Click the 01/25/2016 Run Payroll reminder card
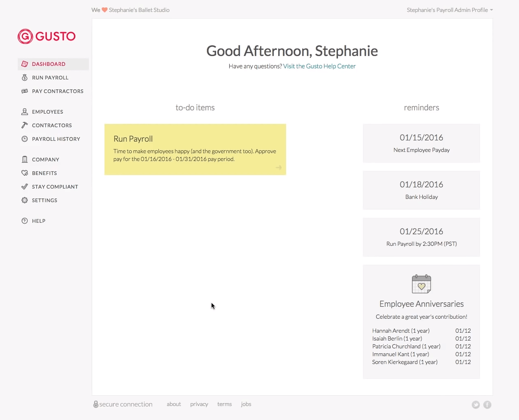Screen dimensions: 519x420 (x=421, y=237)
